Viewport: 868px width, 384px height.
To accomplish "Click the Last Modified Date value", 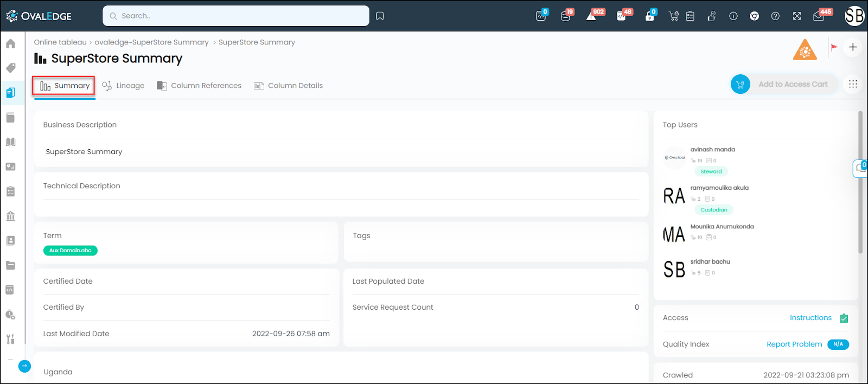I will coord(291,334).
